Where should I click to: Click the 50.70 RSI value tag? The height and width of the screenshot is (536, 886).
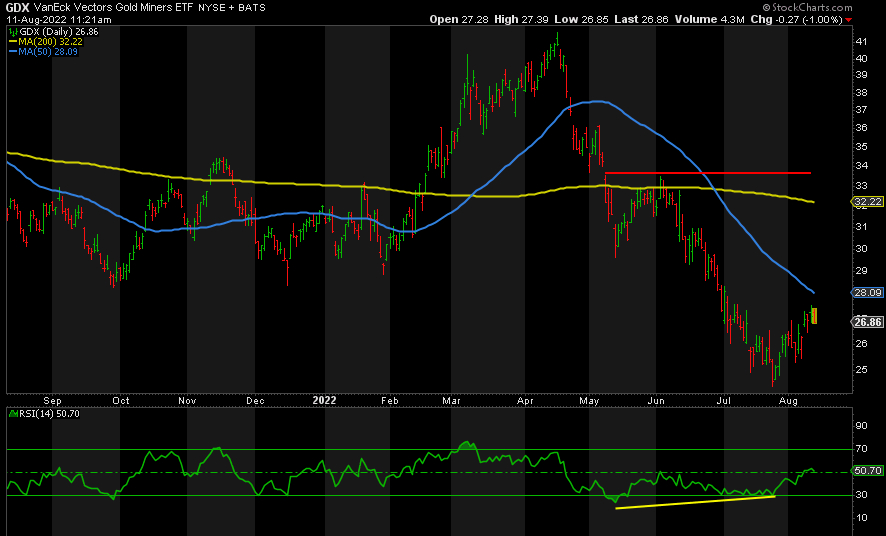[x=867, y=470]
